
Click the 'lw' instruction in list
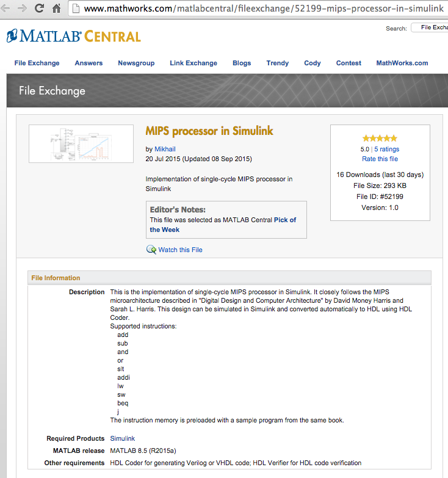point(120,386)
